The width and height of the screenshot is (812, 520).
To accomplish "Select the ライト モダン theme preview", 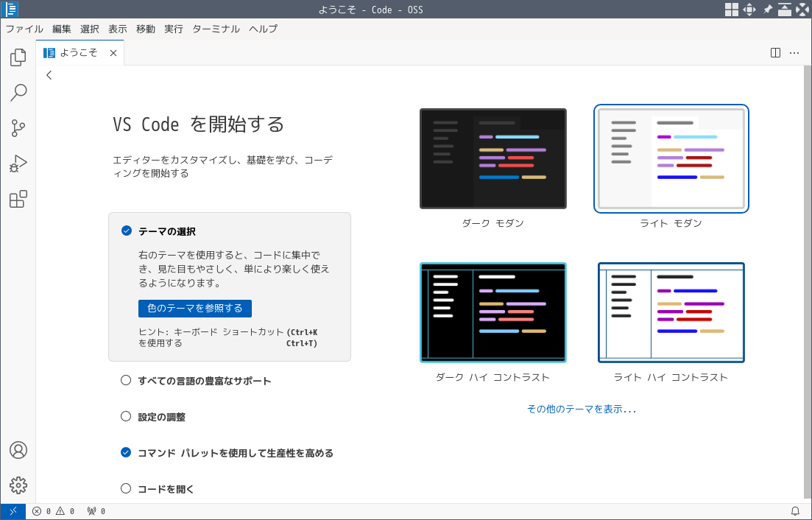I will pos(671,158).
